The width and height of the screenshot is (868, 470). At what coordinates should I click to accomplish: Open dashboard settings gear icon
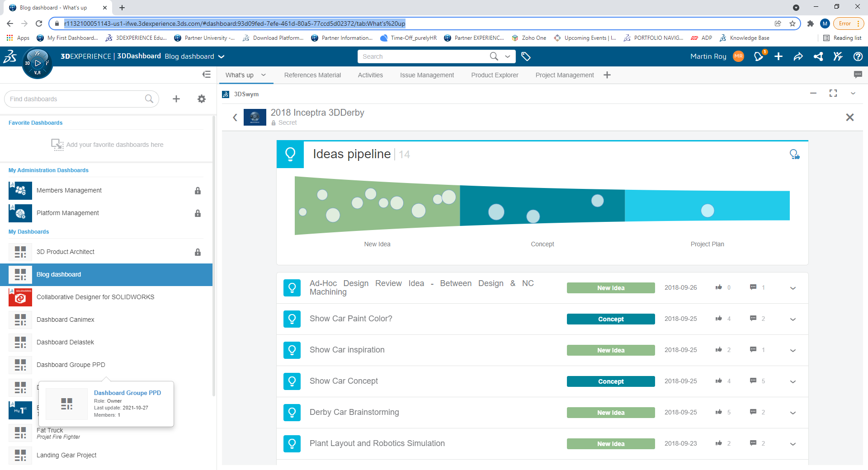(202, 99)
